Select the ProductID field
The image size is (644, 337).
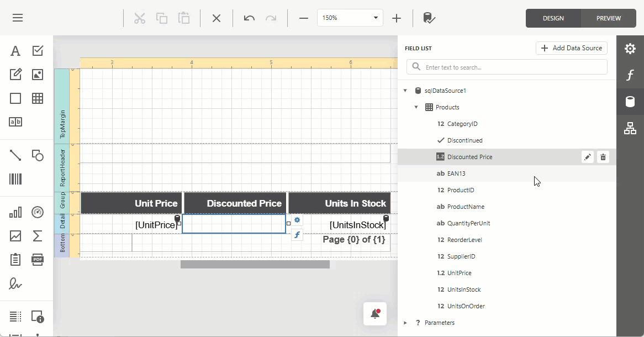coord(507,190)
